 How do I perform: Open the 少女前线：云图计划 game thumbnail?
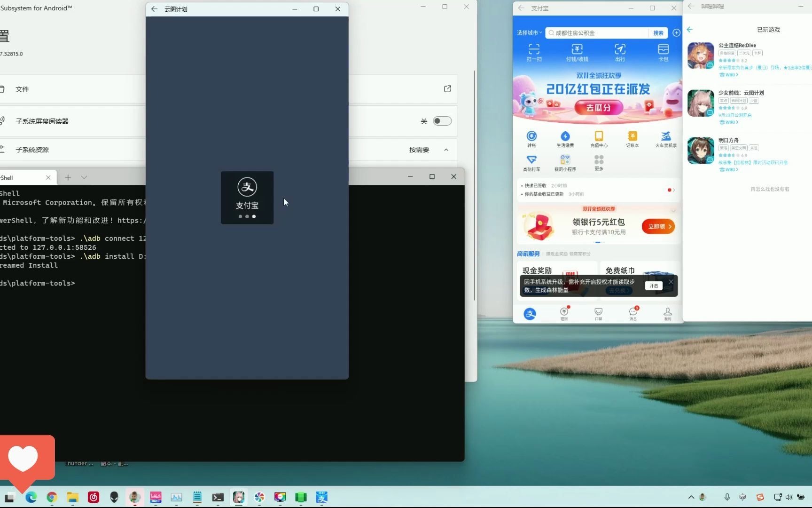(701, 103)
